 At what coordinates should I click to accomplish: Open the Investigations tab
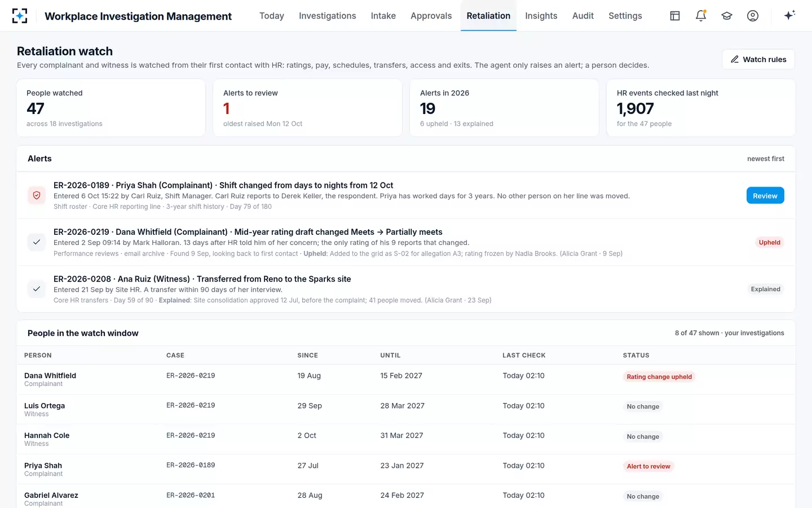coord(328,16)
